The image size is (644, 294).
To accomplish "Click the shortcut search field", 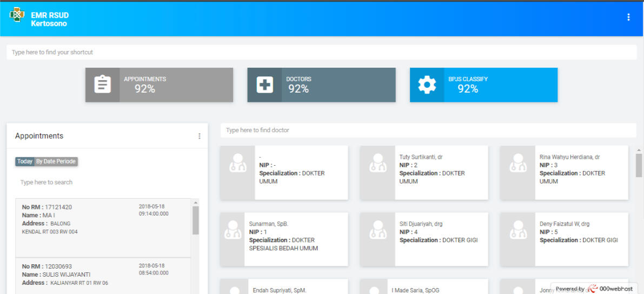I will [321, 53].
